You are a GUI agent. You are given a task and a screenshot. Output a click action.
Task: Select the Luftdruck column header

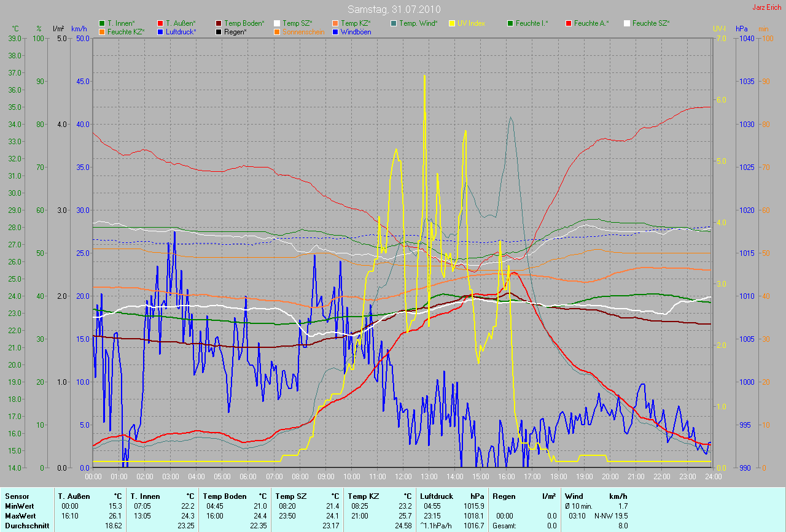coord(437,496)
